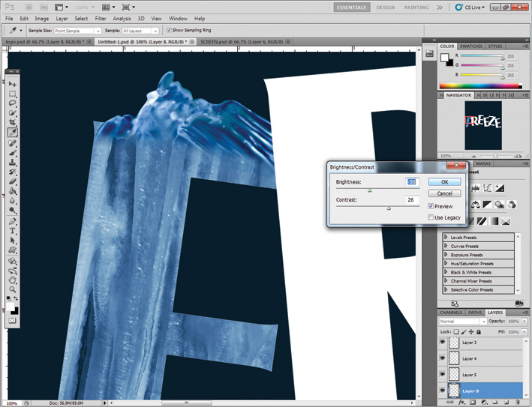Uncheck the Preview checkbox
The width and height of the screenshot is (532, 407).
point(431,206)
